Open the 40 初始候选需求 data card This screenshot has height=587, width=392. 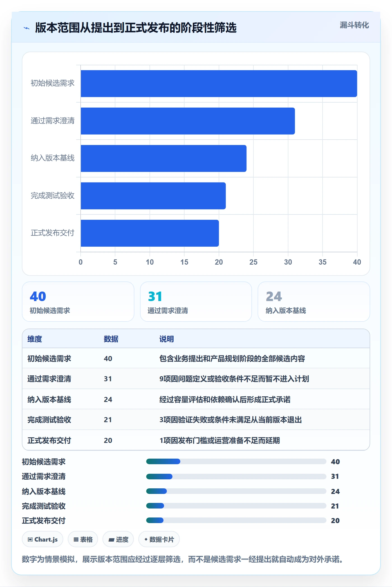click(x=78, y=302)
